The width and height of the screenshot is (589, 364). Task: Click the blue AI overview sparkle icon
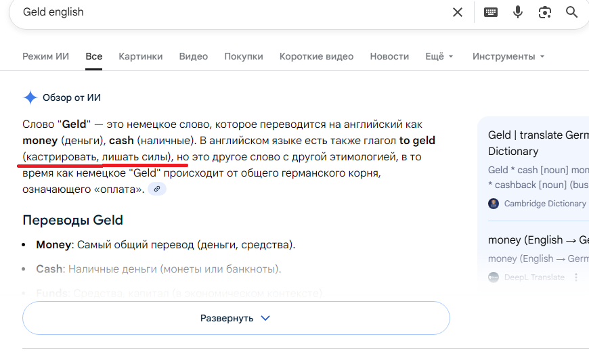pyautogui.click(x=30, y=97)
